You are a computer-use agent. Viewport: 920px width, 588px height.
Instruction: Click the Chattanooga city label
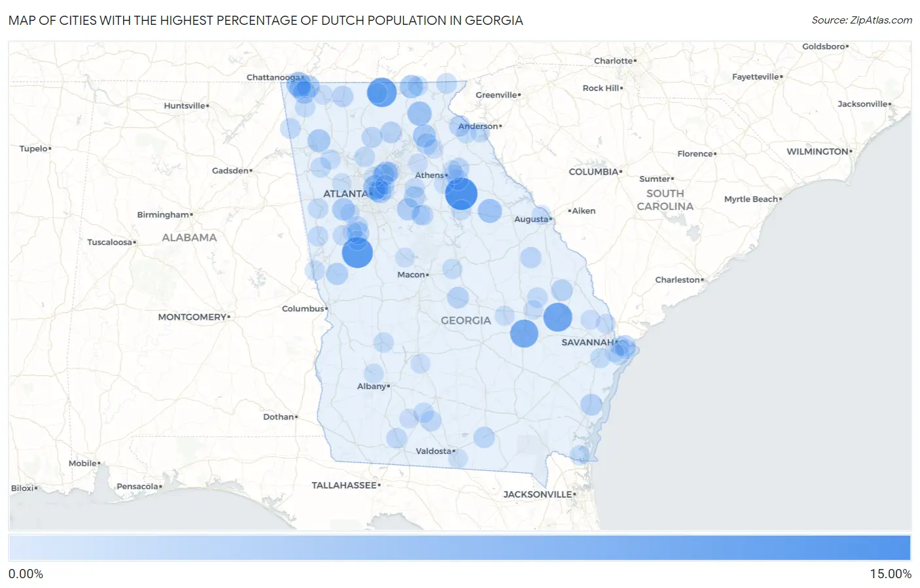(274, 77)
